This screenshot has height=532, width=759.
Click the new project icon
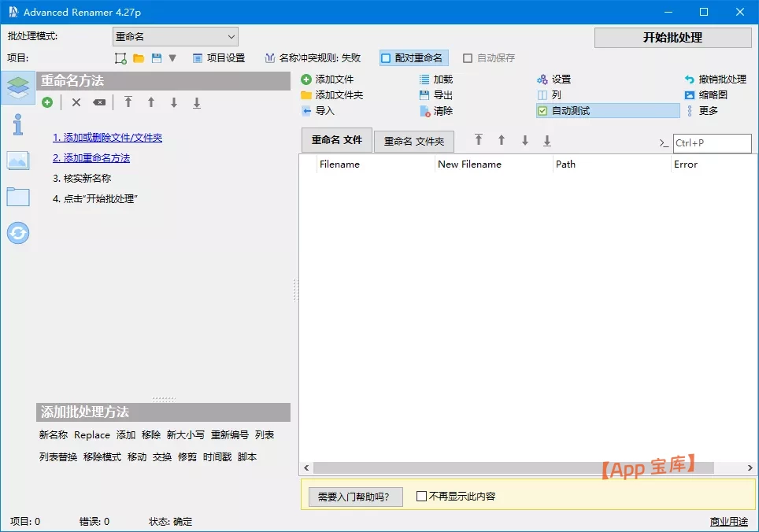120,58
